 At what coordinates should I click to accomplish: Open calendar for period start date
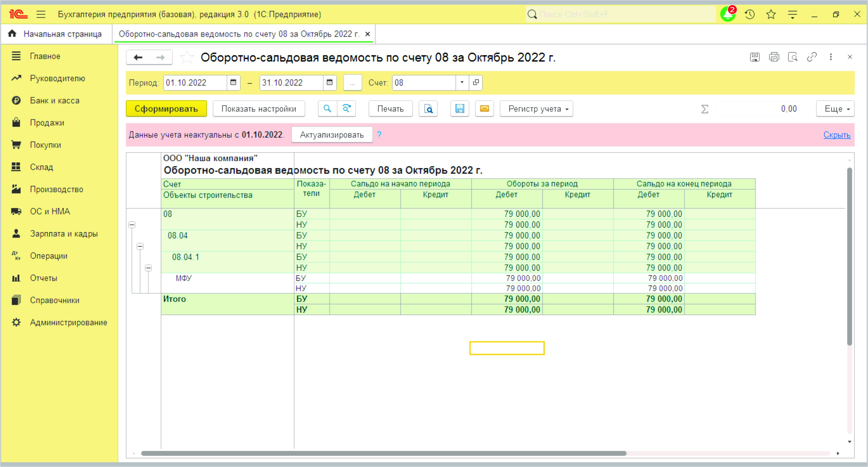click(233, 82)
